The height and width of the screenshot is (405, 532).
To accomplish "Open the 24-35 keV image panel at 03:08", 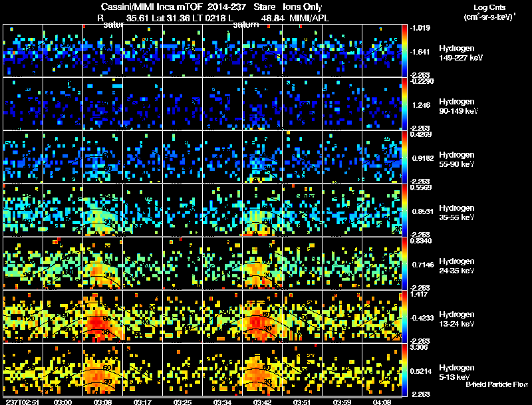I will coord(103,263).
